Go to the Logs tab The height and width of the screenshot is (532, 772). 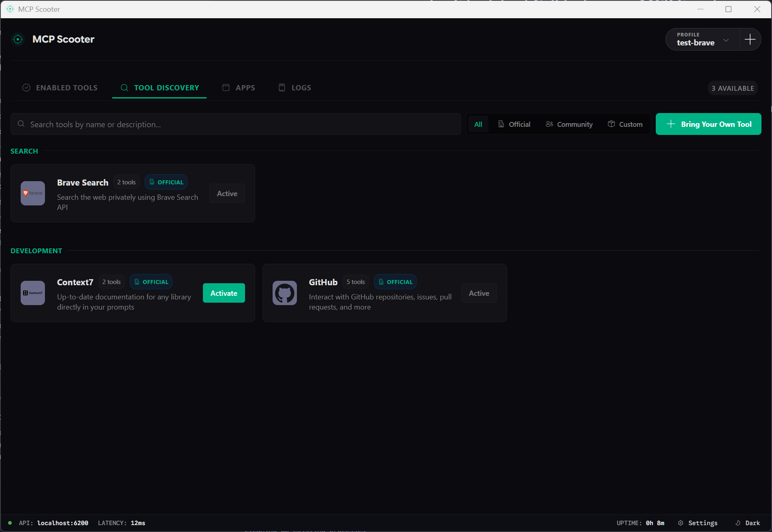(x=295, y=88)
